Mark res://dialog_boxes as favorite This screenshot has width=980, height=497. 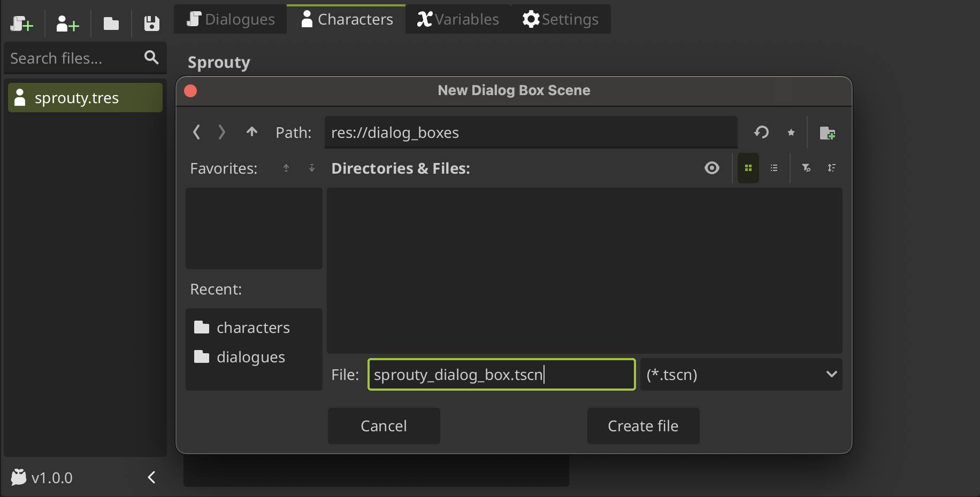(791, 132)
